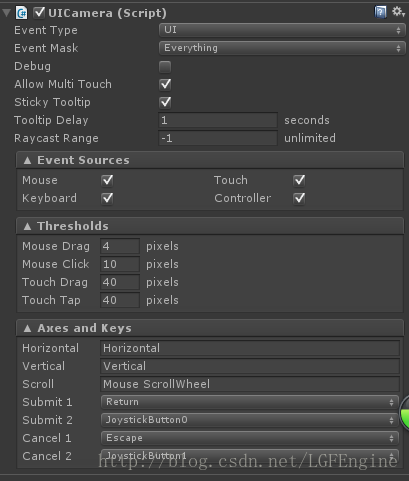Uncheck Sticky Tooltip
Viewport: 409px width, 481px height.
click(x=165, y=102)
